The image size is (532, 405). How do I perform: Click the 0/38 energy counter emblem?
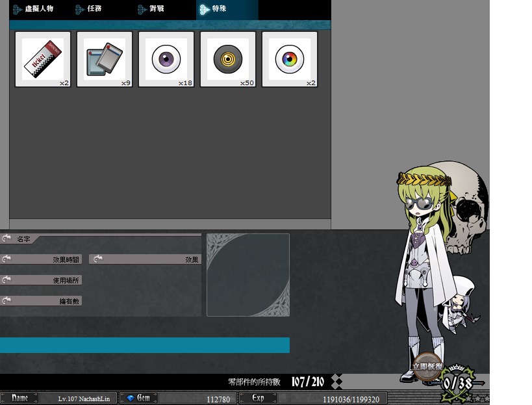coord(458,384)
